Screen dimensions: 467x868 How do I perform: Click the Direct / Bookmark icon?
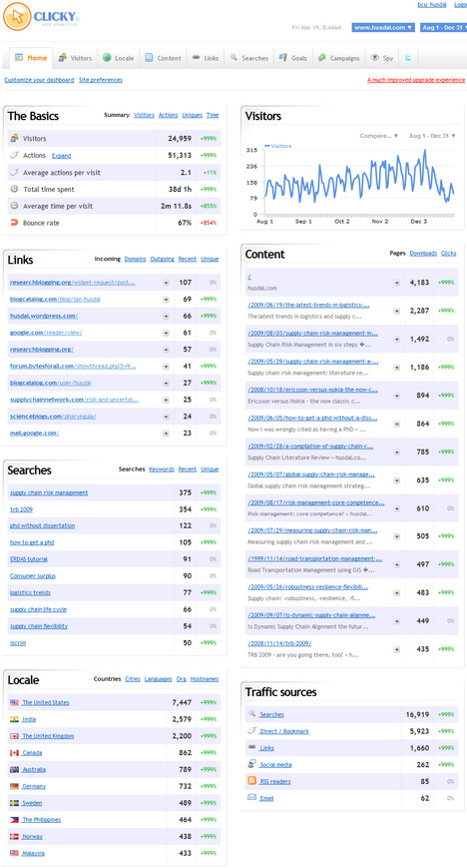[x=251, y=731]
